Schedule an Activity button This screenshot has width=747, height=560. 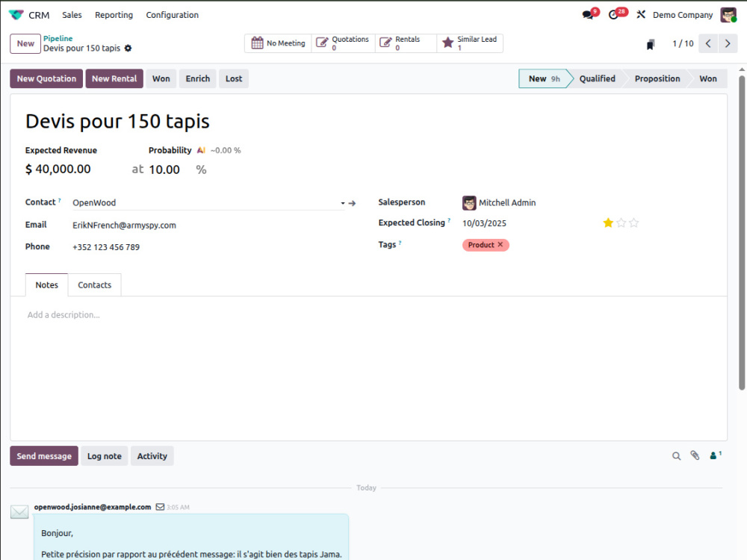[152, 455]
